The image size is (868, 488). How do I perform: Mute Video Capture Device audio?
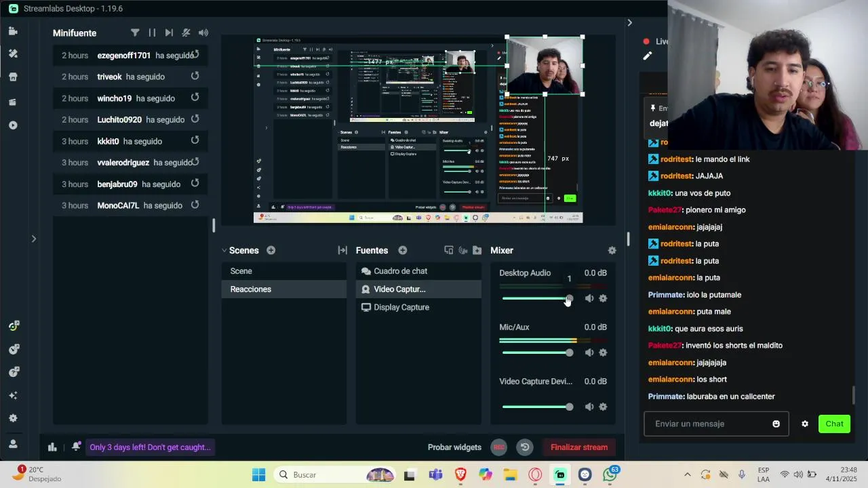589,407
